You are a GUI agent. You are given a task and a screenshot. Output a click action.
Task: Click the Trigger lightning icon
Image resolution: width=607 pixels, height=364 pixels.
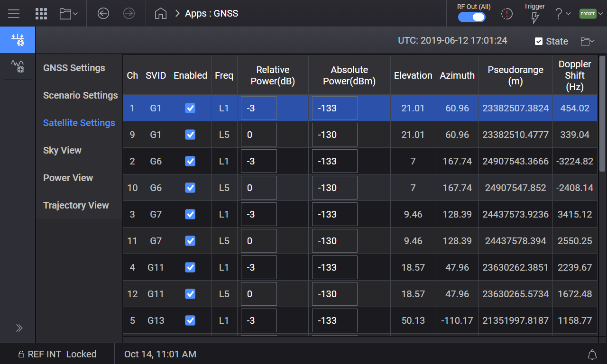point(534,18)
